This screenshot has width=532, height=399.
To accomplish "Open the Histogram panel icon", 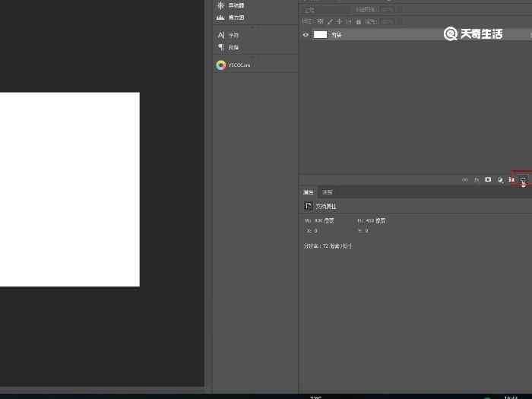I will pos(221,17).
